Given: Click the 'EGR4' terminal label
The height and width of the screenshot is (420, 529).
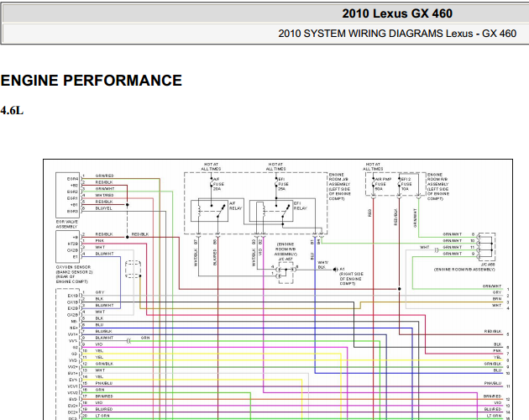Looking at the screenshot, I should point(72,179).
